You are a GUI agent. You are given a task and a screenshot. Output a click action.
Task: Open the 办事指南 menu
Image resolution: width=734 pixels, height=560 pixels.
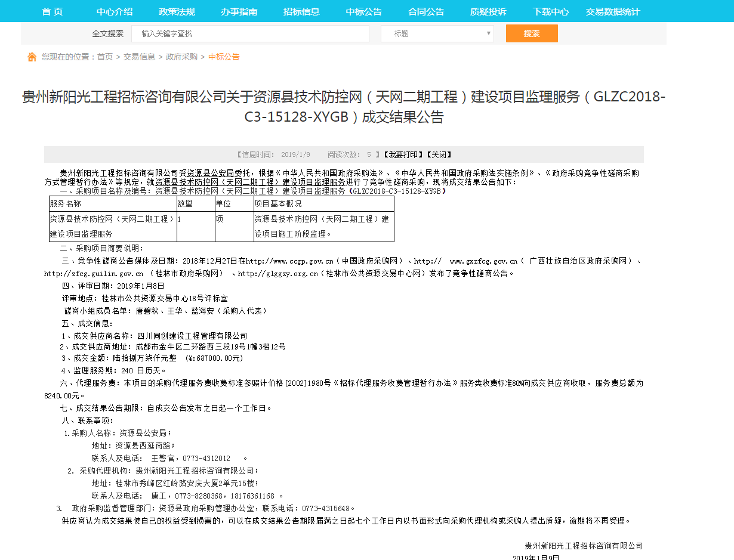[239, 11]
